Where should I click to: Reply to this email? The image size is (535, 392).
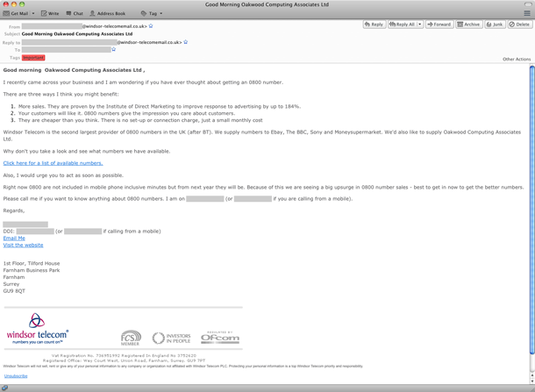point(374,25)
